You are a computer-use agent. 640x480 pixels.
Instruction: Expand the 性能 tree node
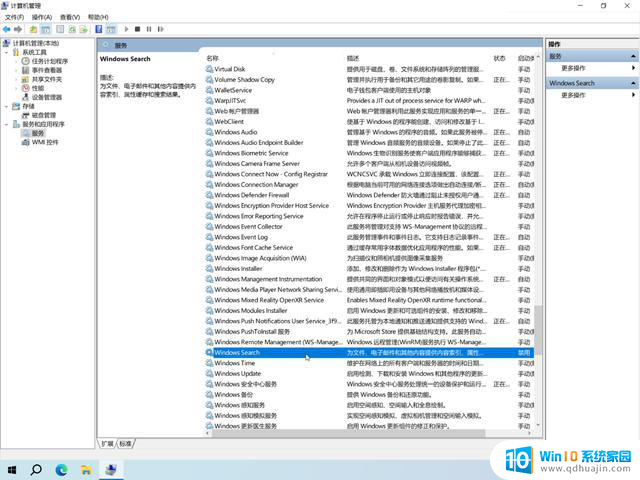tap(16, 89)
